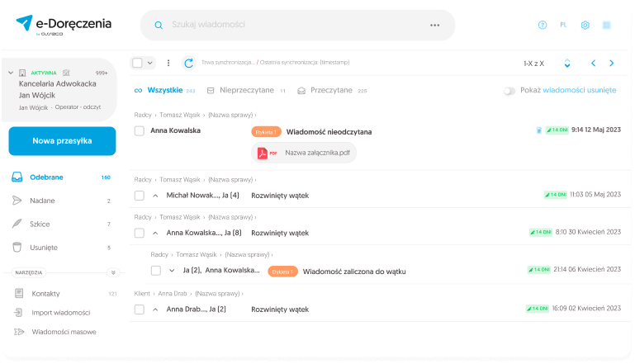Collapse the Anna Drab thread
The height and width of the screenshot is (364, 635).
[155, 310]
